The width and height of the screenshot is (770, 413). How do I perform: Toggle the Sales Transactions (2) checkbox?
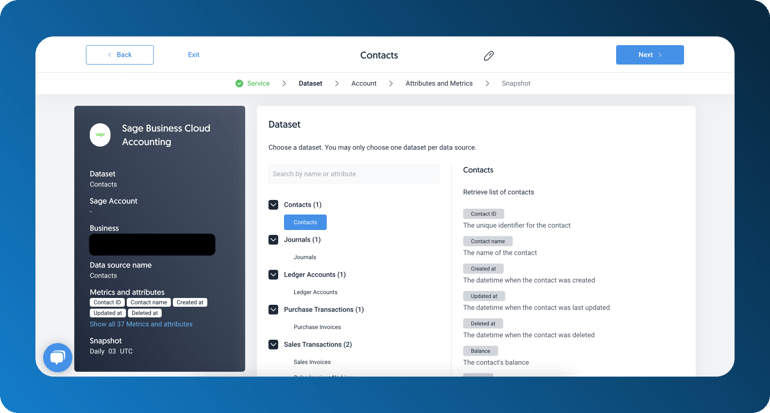click(273, 344)
